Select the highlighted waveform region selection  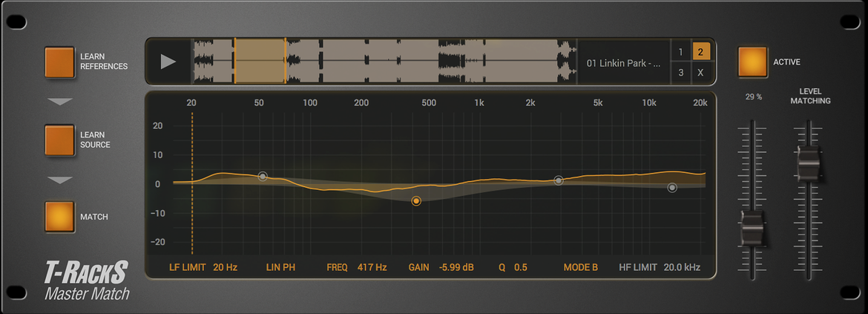click(x=260, y=62)
